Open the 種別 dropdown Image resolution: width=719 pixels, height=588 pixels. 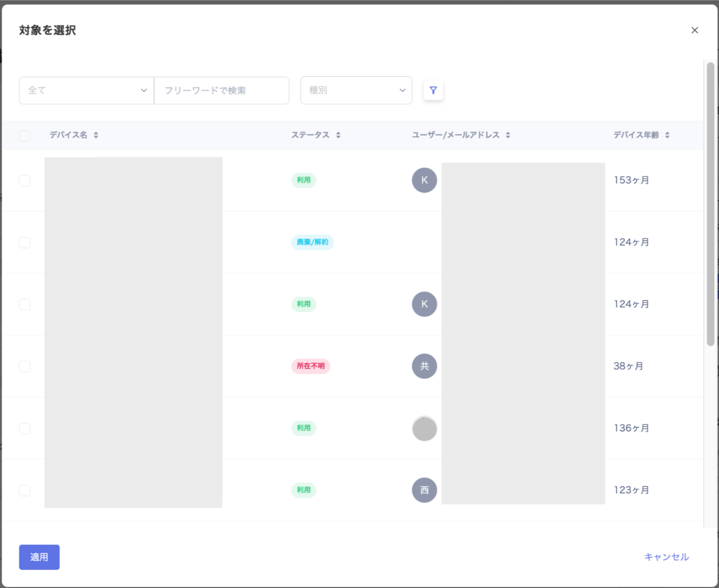click(x=356, y=91)
